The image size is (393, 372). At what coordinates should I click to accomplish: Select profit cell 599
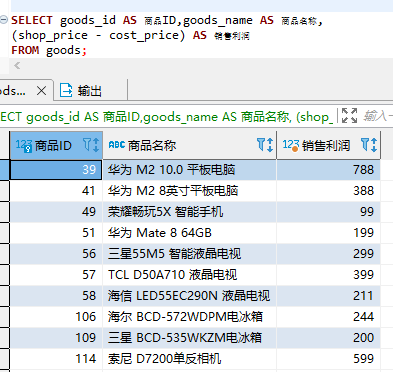coord(328,359)
